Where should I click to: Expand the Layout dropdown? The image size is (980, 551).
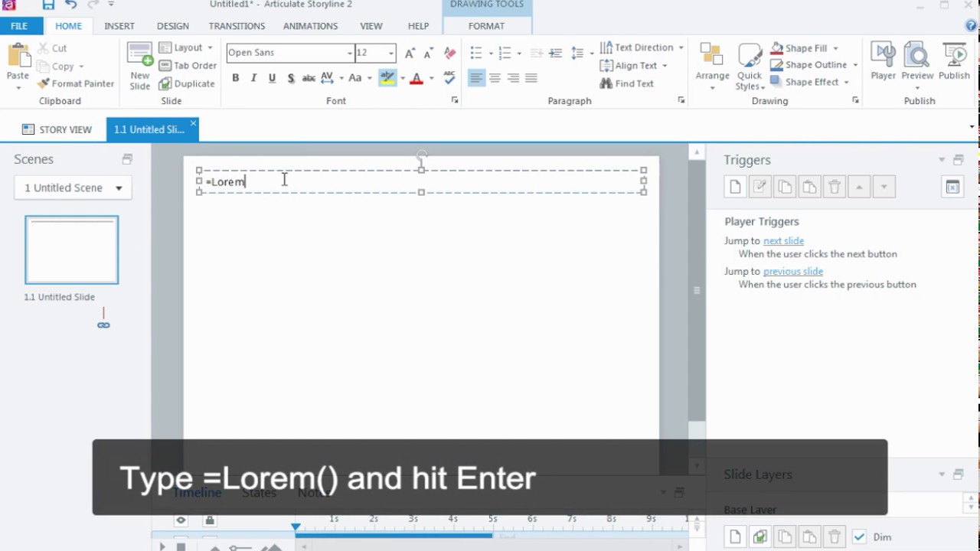point(186,47)
